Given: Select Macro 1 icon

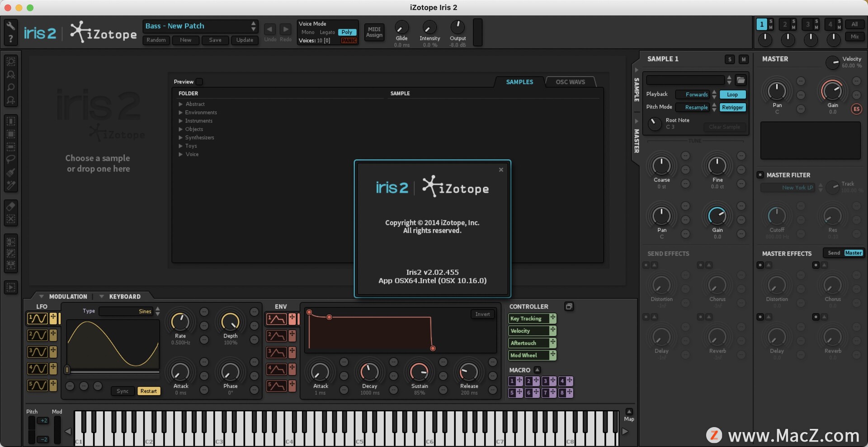Looking at the screenshot, I should tap(512, 381).
